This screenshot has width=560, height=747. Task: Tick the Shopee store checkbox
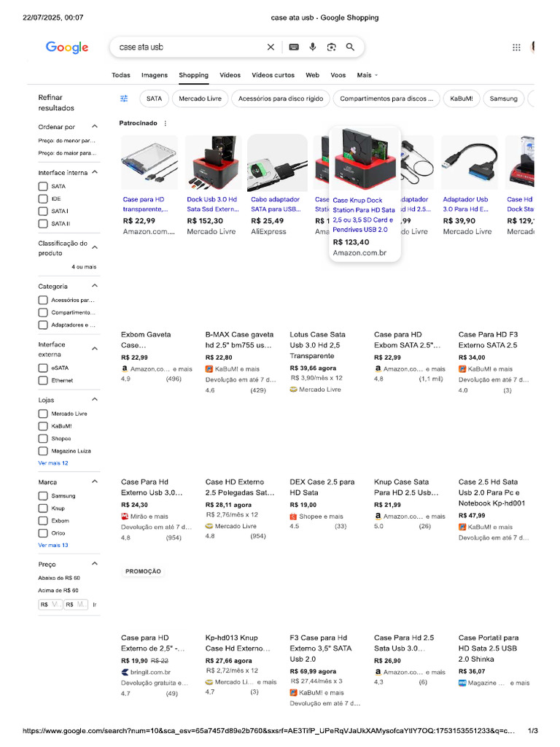pos(43,438)
